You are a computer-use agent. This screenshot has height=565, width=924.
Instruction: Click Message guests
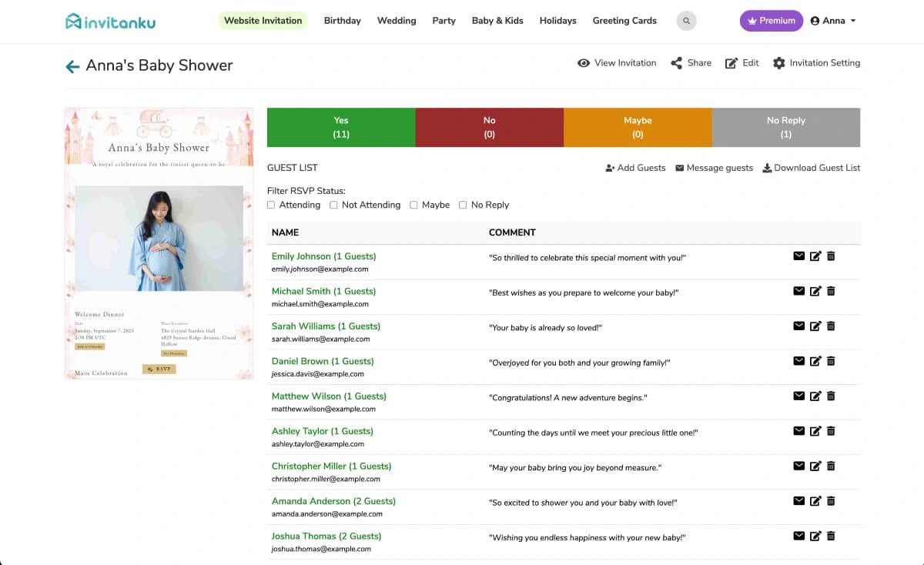pos(715,168)
